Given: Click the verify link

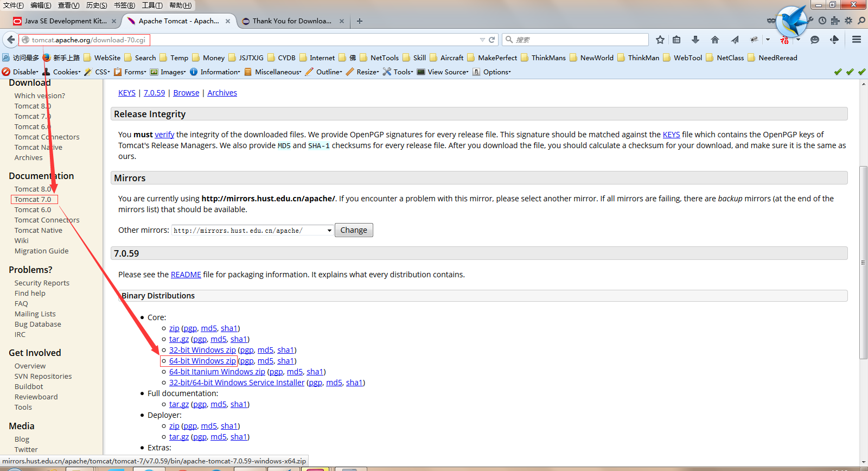Looking at the screenshot, I should 164,135.
